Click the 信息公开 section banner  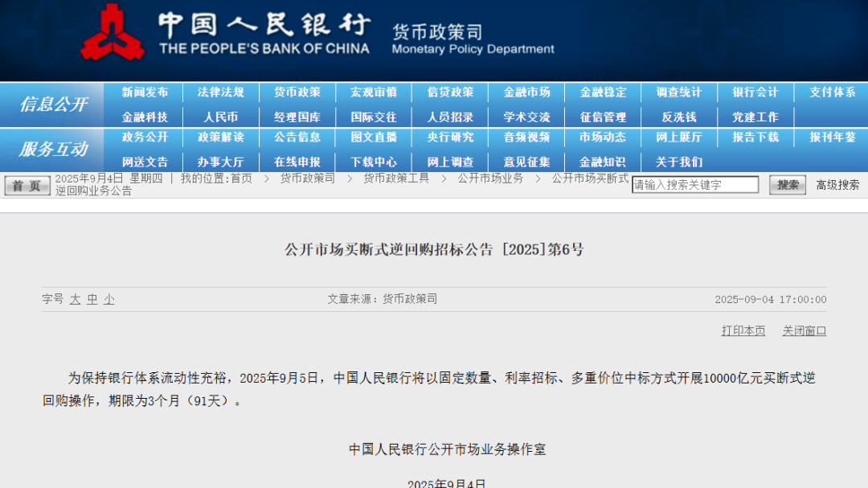tap(53, 105)
